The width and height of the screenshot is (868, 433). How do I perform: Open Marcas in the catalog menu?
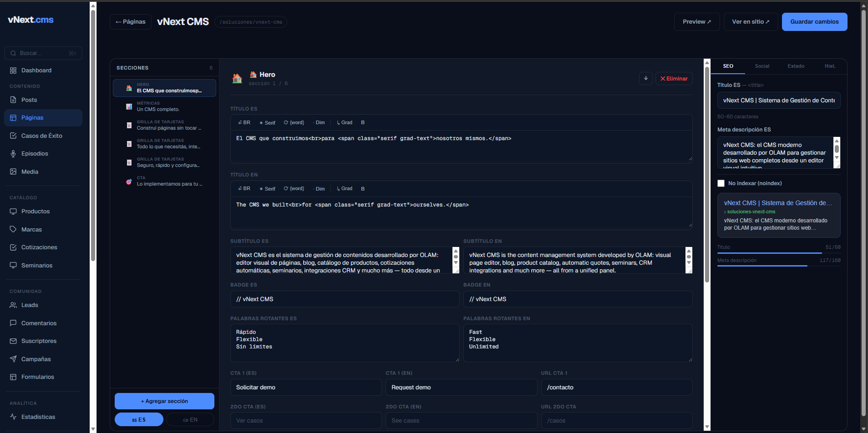tap(43, 230)
